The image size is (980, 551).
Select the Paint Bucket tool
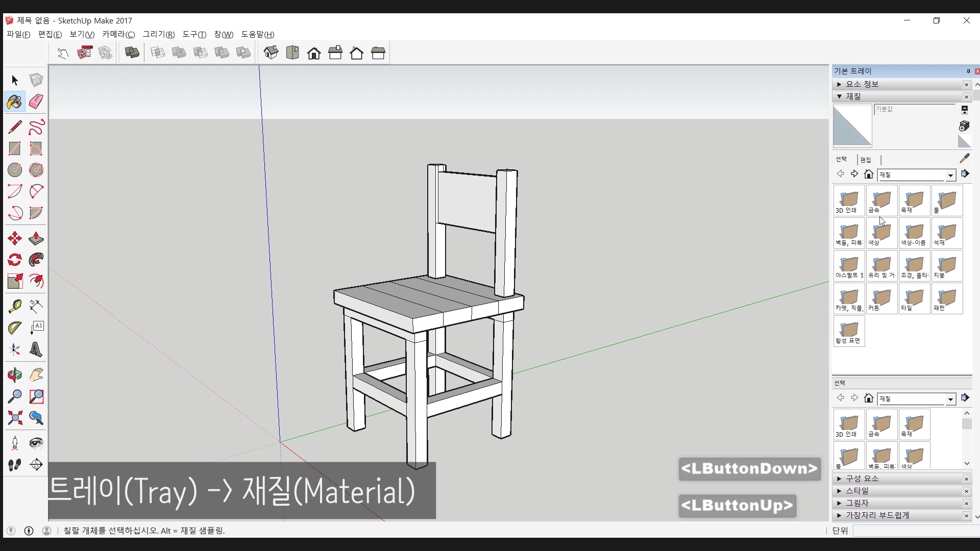[x=14, y=102]
